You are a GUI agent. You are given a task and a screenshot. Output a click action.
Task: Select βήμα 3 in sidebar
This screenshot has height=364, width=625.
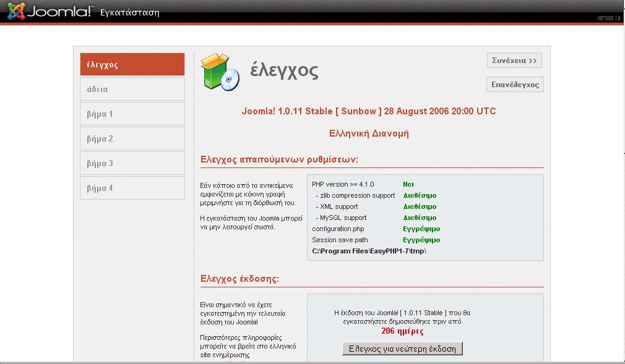(x=132, y=163)
